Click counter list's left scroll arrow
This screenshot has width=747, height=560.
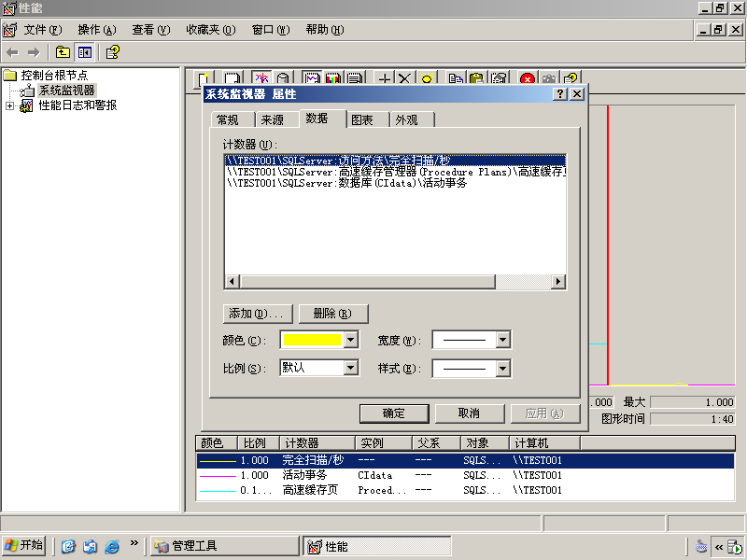(232, 282)
